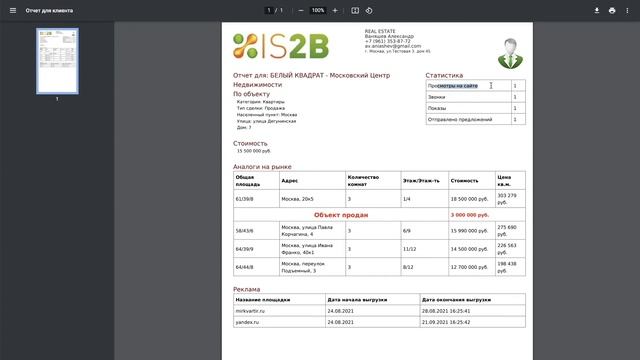Print the document
The height and width of the screenshot is (360, 640).
coord(612,11)
